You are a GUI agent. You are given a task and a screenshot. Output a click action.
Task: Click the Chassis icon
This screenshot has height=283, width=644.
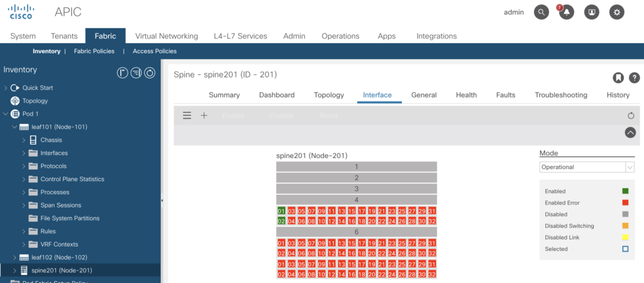pos(33,140)
